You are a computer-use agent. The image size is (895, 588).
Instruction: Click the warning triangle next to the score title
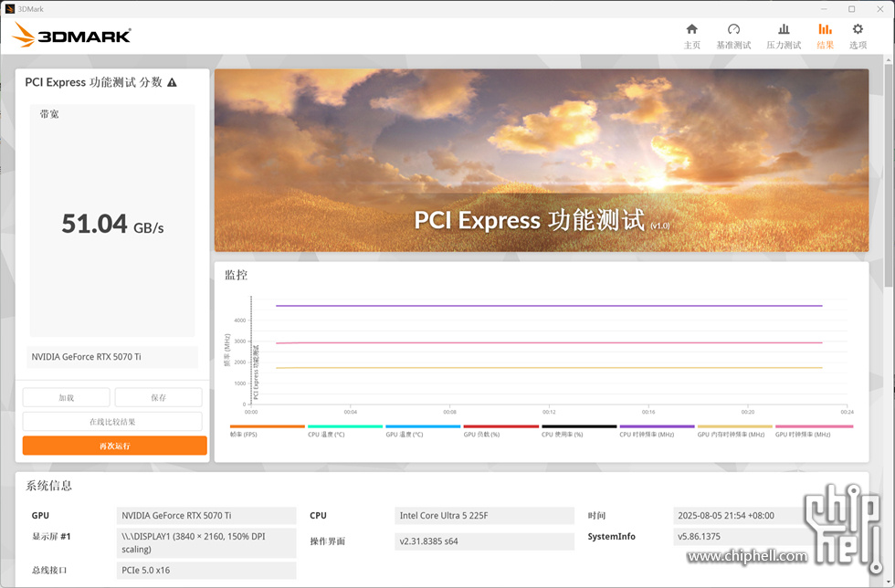tap(172, 83)
